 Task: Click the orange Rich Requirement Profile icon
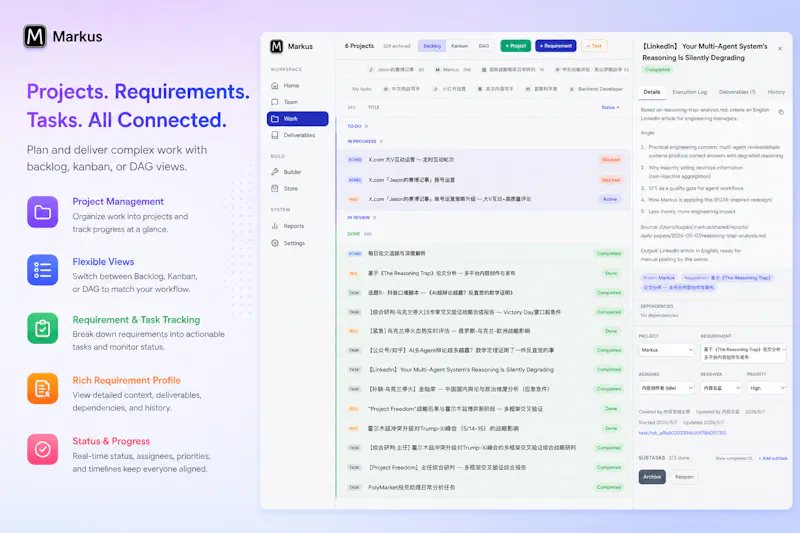42,389
